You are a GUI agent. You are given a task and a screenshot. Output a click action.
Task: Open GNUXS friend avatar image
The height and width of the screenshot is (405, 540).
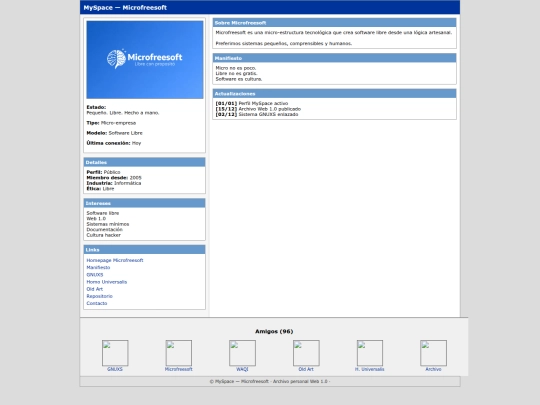[x=115, y=353]
